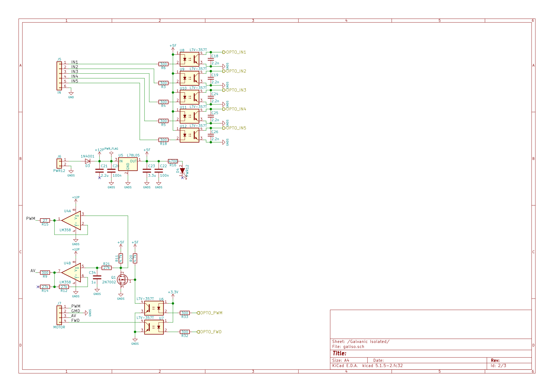Click the Title field in title block

coord(340,353)
